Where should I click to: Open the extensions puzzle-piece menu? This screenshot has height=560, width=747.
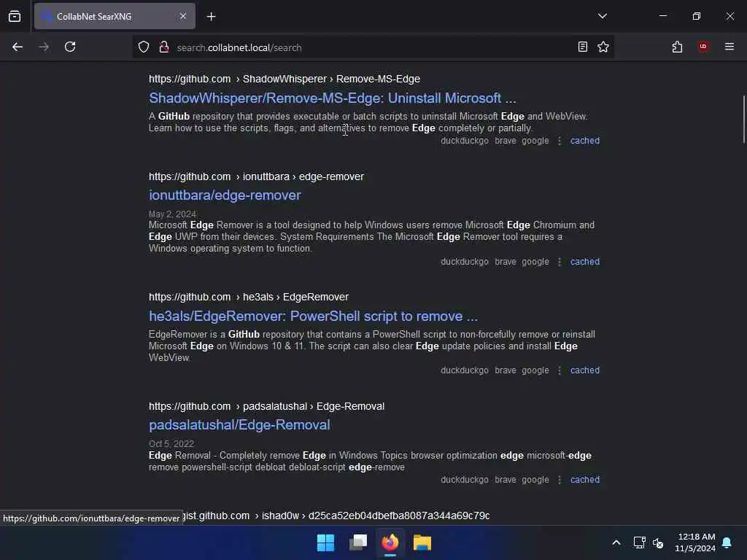(677, 47)
